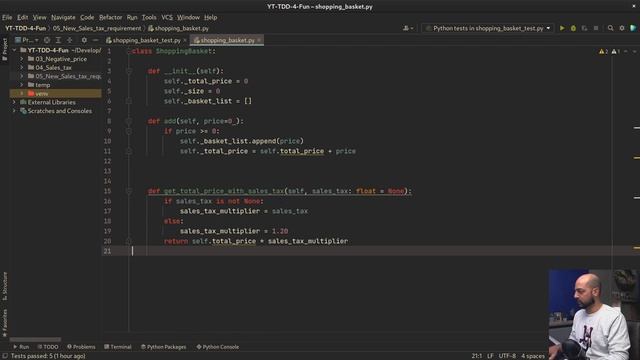
Task: Open the VCS menu
Action: pos(167,17)
